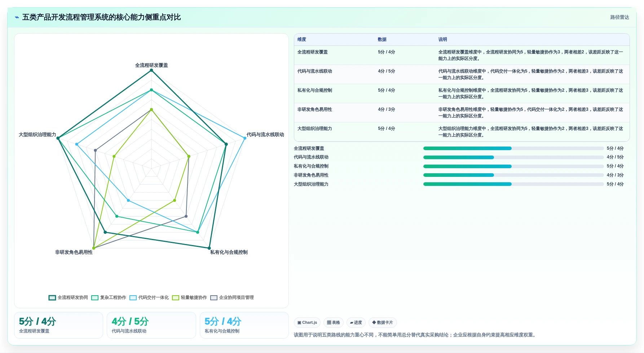The width and height of the screenshot is (644, 353).
Task: Click radar axis label 大型组织治理能力
Action: (38, 135)
